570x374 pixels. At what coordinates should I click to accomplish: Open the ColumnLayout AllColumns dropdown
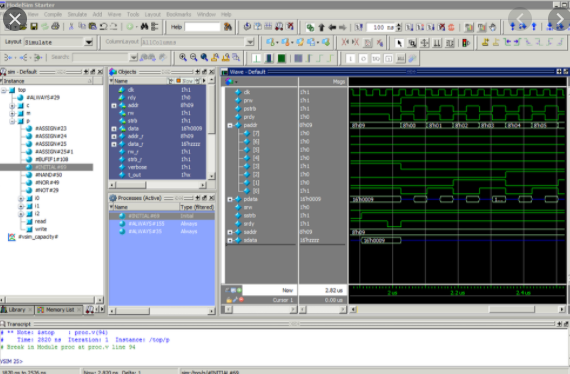(250, 42)
